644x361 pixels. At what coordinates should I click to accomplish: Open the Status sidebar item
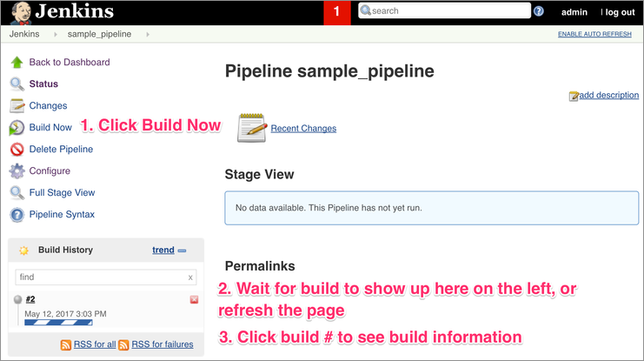(x=43, y=84)
